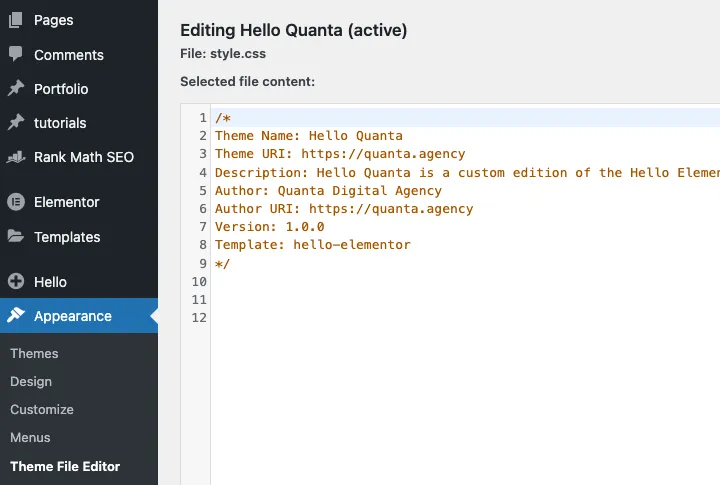Viewport: 720px width, 485px height.
Task: Click the Templates folder icon
Action: 16,237
